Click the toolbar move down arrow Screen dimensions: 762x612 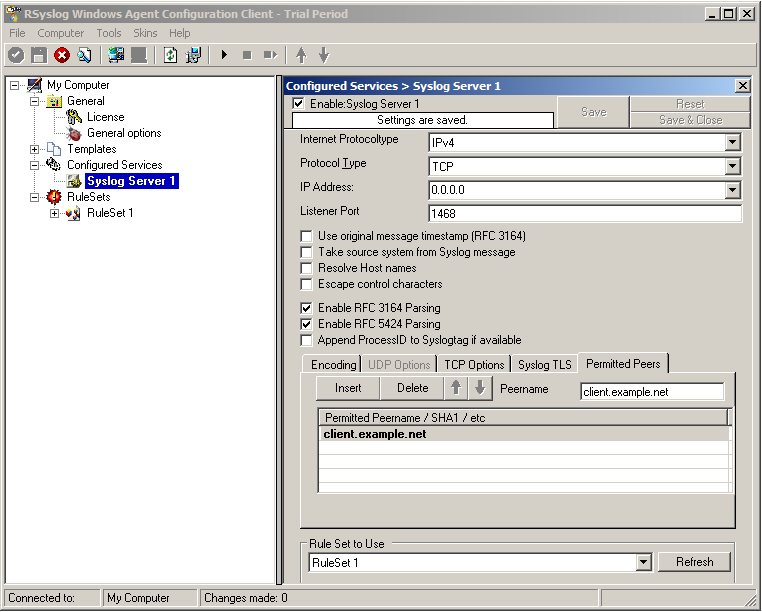[324, 55]
